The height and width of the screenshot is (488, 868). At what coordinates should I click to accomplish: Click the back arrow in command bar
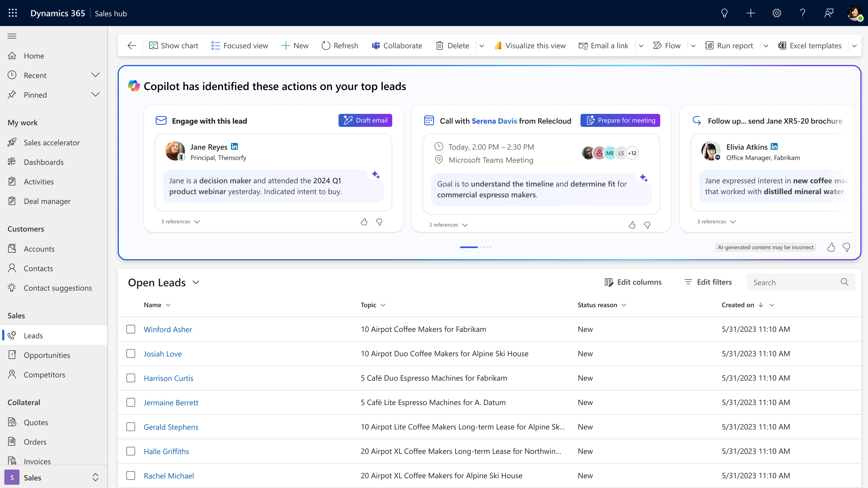click(132, 46)
